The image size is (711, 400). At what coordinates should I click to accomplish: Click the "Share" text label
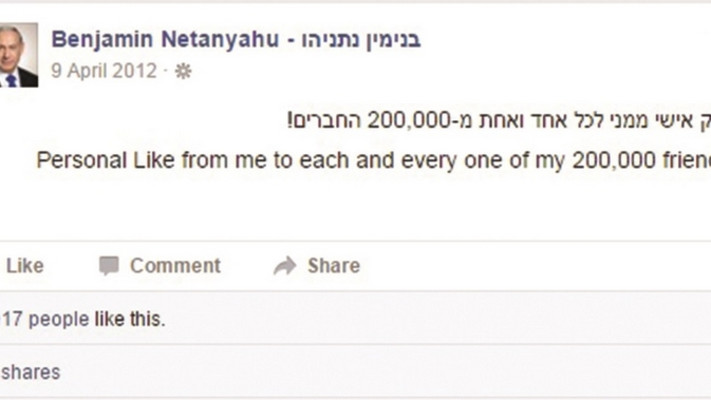[x=333, y=266]
